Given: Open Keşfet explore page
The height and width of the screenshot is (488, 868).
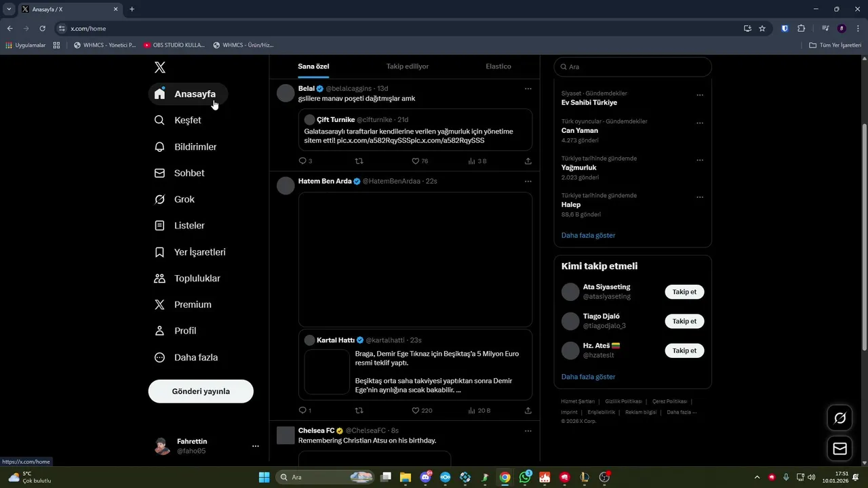Looking at the screenshot, I should pyautogui.click(x=178, y=120).
